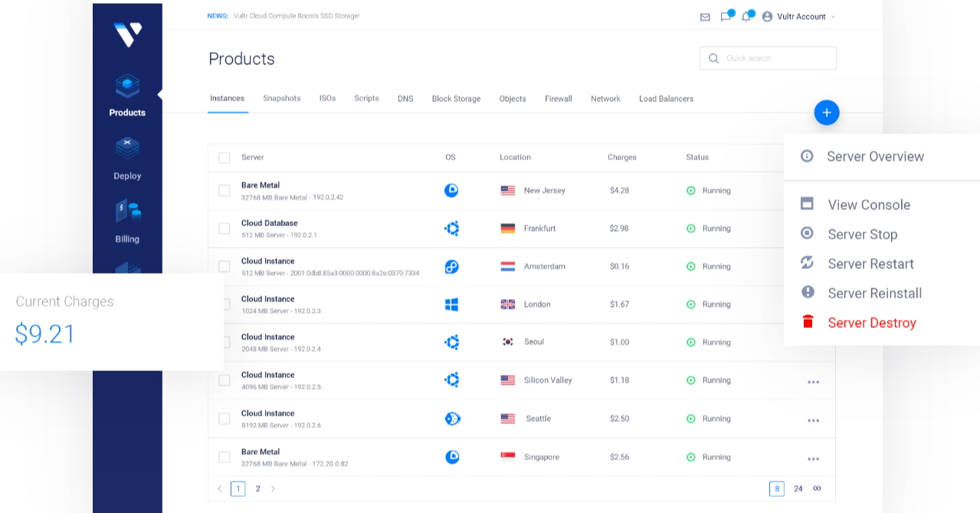Open actions menu for Seattle row
This screenshot has width=980, height=513.
click(x=813, y=420)
